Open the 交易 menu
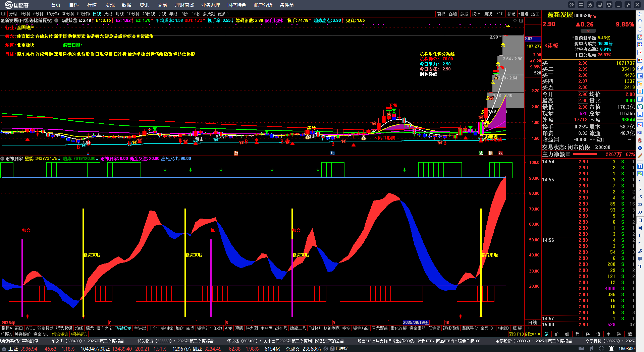Image resolution: width=644 pixels, height=352 pixels. pyautogui.click(x=162, y=5)
